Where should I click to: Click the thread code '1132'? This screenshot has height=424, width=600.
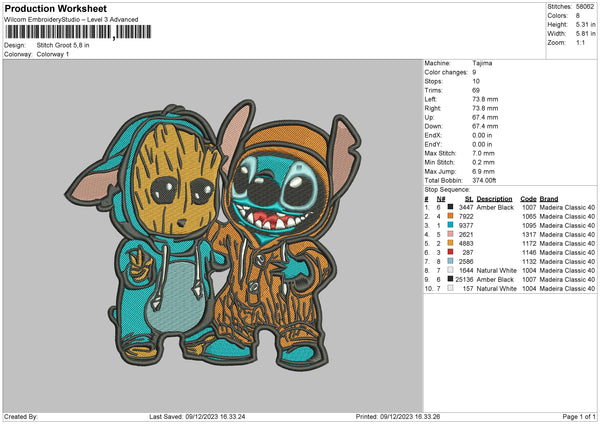tap(529, 261)
